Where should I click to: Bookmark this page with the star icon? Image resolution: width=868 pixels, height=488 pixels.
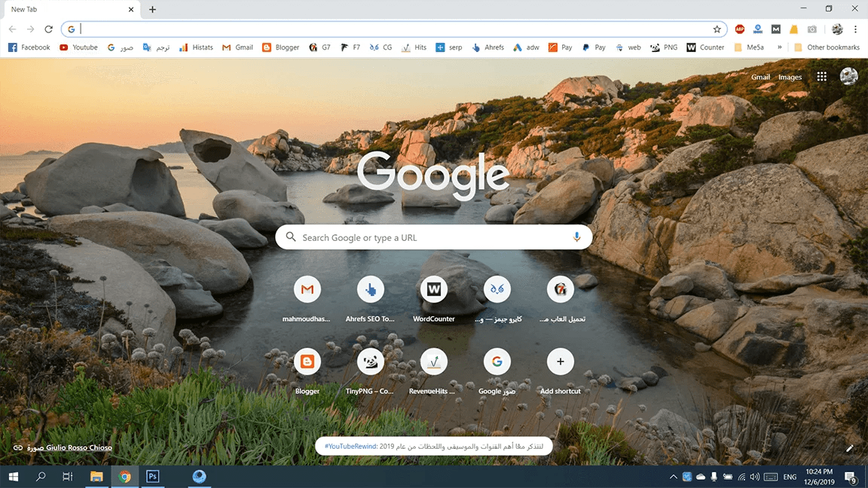tap(717, 29)
